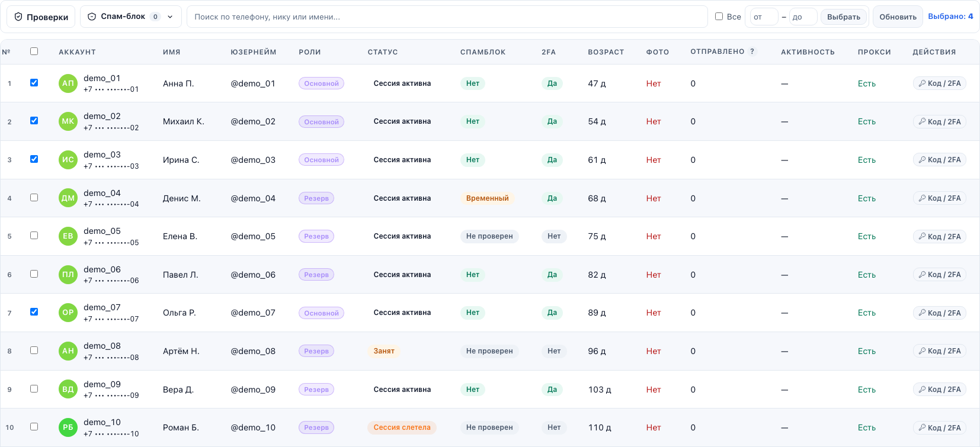The width and height of the screenshot is (980, 447).
Task: Toggle the select-all checkbox in the table header
Action: [34, 52]
